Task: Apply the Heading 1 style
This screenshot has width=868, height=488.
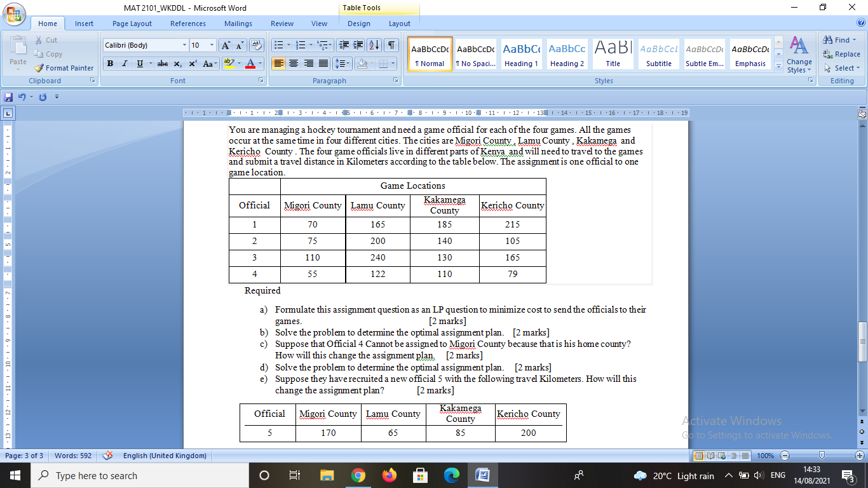Action: (x=521, y=54)
